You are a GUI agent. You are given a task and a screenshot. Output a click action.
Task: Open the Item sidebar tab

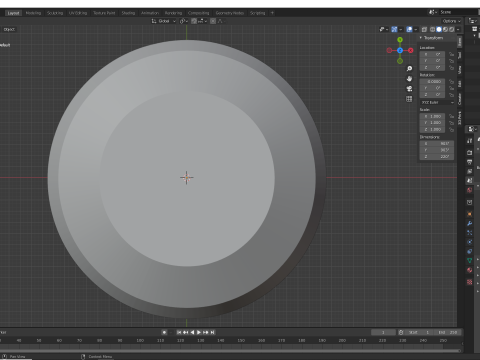pyautogui.click(x=460, y=42)
